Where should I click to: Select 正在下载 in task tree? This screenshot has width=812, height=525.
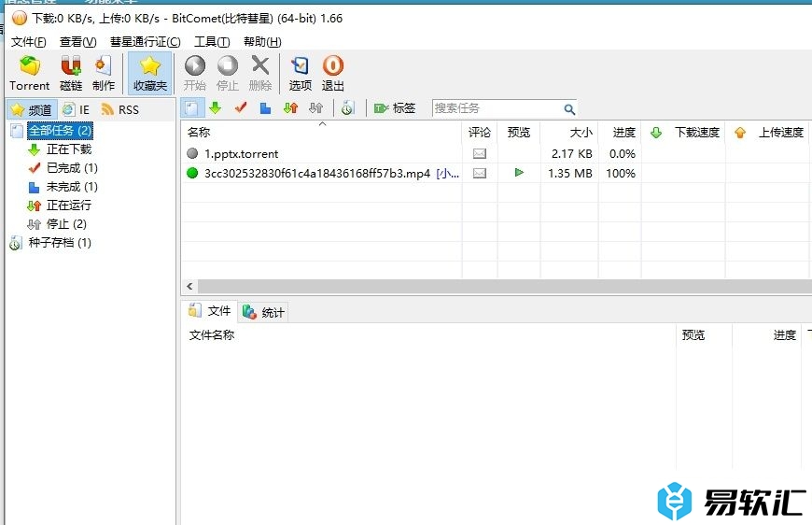[x=69, y=149]
